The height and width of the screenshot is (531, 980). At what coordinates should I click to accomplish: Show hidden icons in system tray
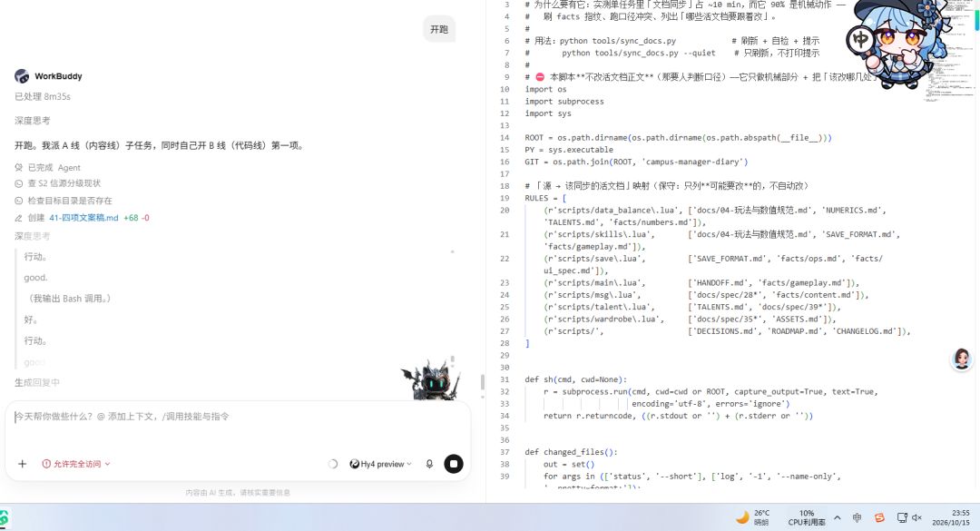click(838, 518)
